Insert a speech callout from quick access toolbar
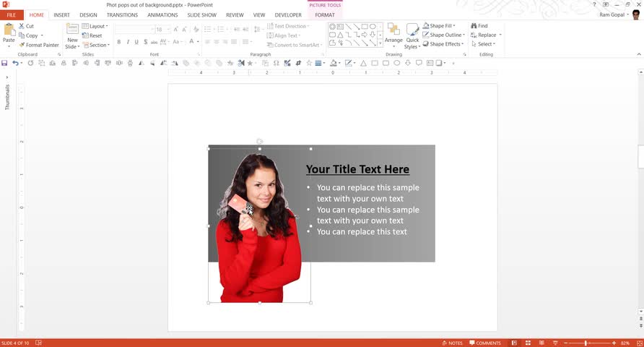The width and height of the screenshot is (644, 347). [419, 63]
